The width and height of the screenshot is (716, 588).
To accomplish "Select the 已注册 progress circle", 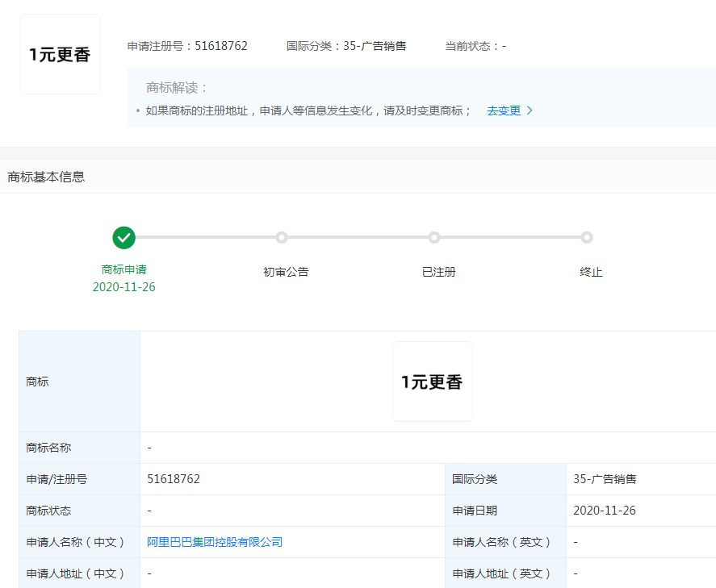I will click(x=434, y=238).
